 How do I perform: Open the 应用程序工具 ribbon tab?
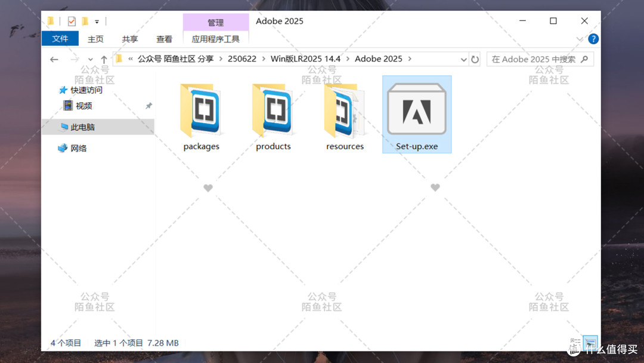(216, 39)
